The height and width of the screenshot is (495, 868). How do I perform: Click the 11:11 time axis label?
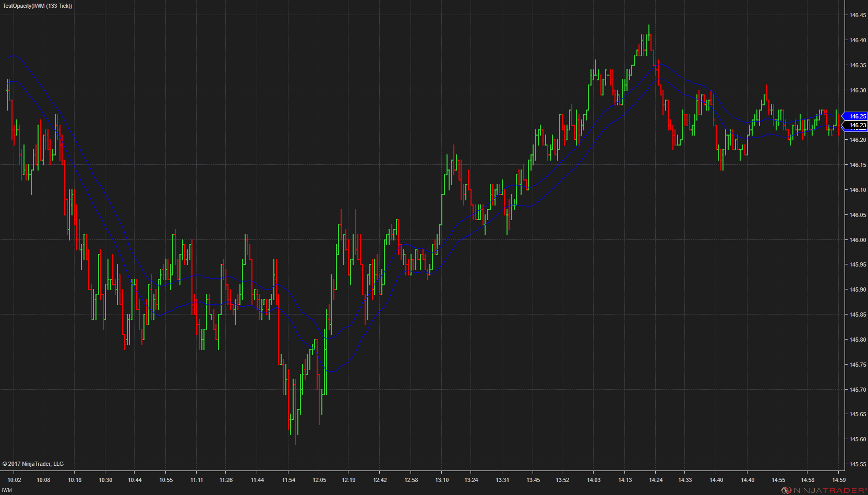[197, 480]
